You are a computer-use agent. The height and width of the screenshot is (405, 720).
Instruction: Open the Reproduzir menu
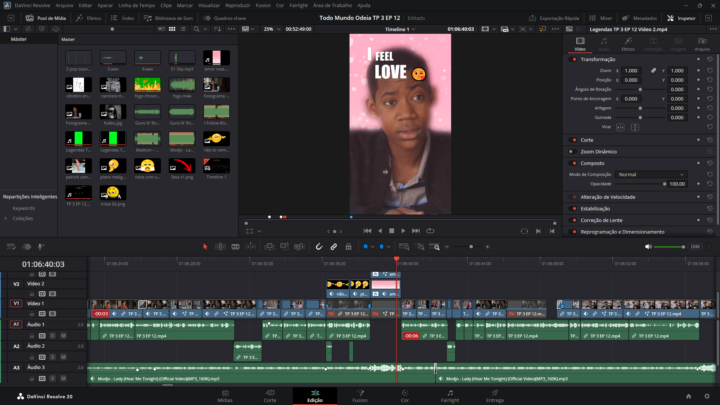pyautogui.click(x=237, y=5)
